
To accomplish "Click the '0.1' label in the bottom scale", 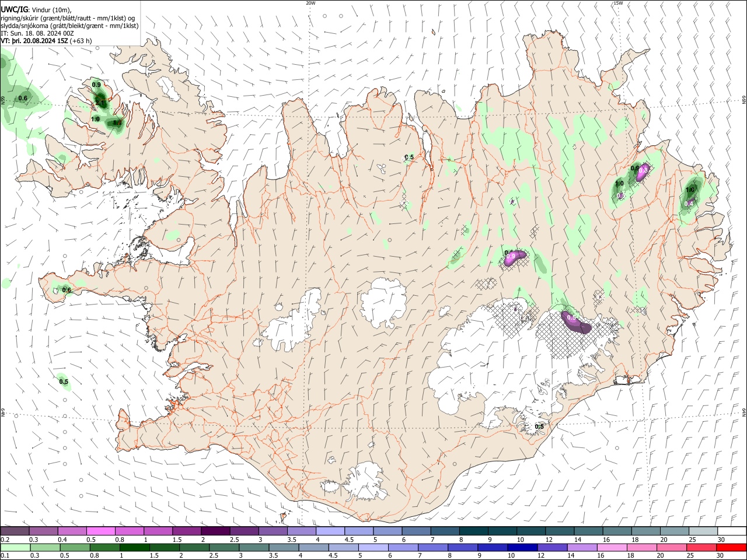I will pyautogui.click(x=5, y=556).
